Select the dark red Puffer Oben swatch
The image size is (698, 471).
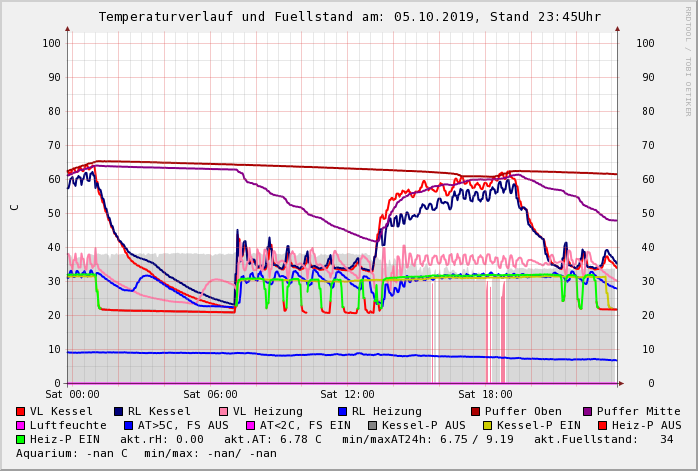475,411
